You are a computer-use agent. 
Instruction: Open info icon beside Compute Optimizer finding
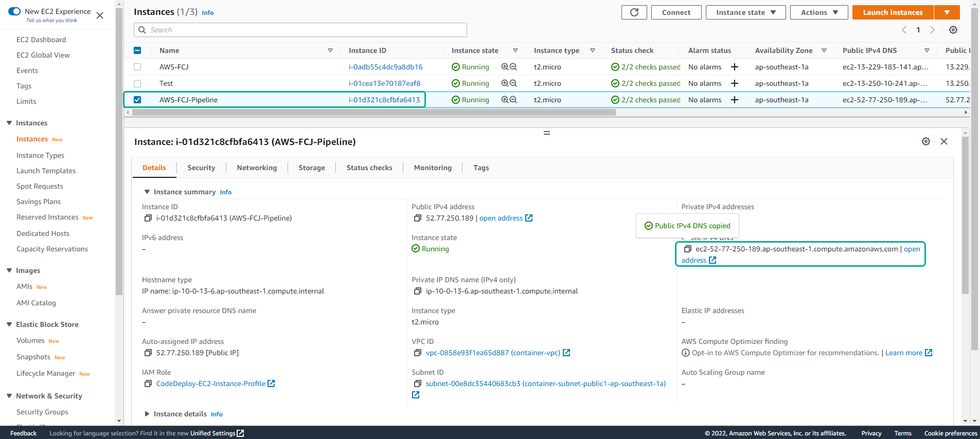click(x=685, y=353)
